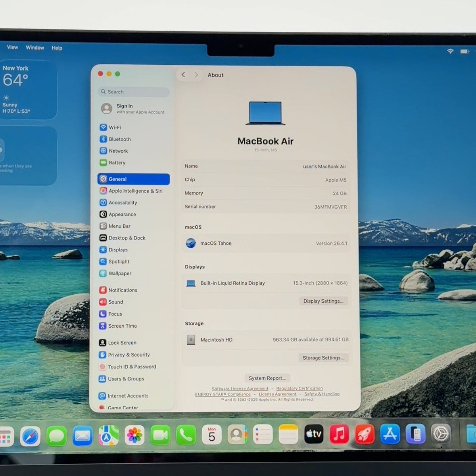Screen dimensions: 476x476
Task: Open Focus settings
Action: [x=111, y=314]
